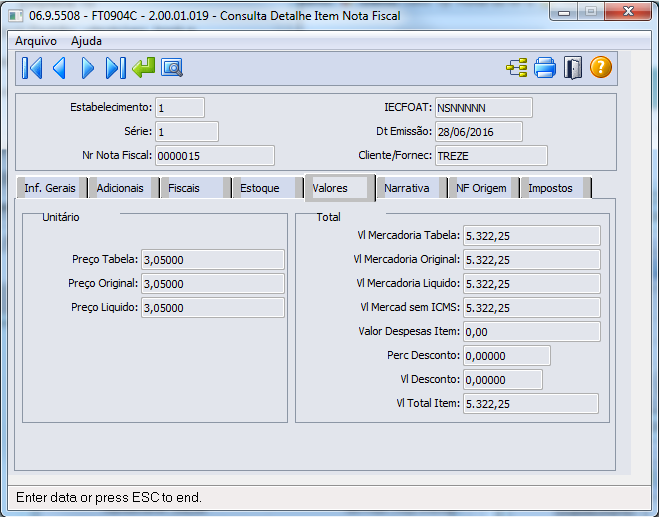Switch to the Inf. Gerais tab
This screenshot has height=517, width=659.
(50, 188)
